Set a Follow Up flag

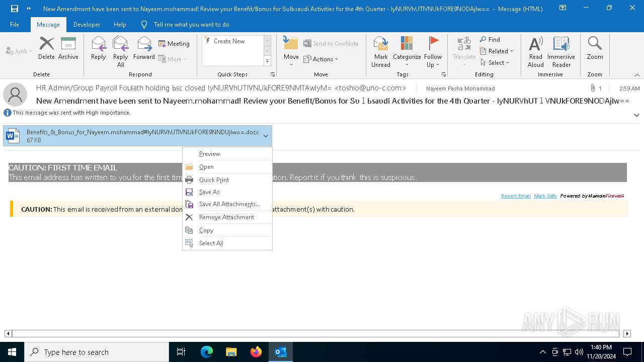433,51
